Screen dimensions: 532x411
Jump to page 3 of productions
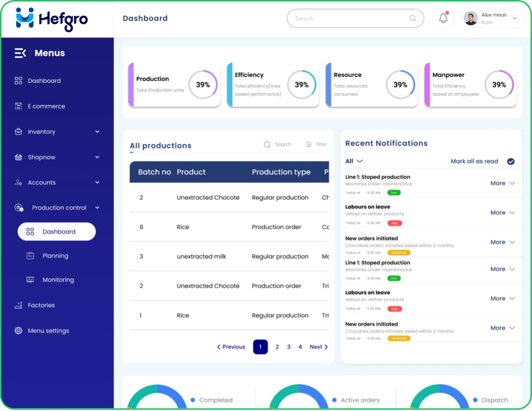pos(288,347)
